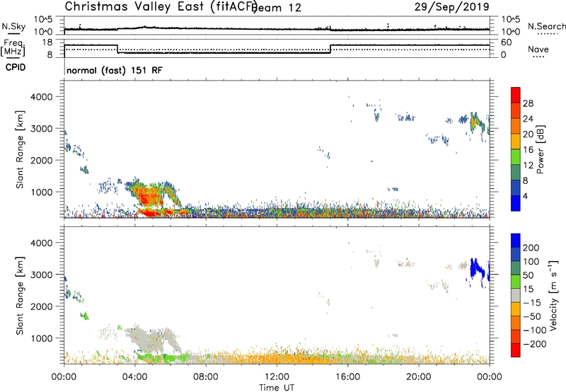Click the "16" label on the power colorbar
The height and width of the screenshot is (392, 566).
click(x=528, y=150)
